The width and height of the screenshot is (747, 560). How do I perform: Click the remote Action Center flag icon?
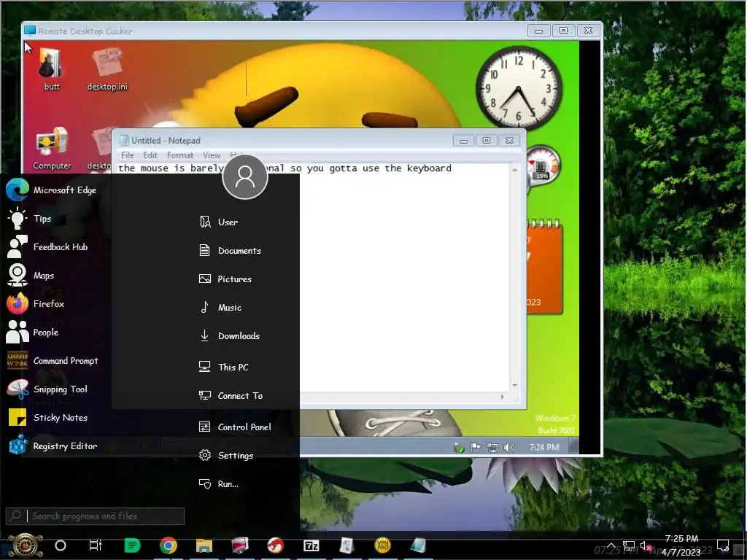(x=476, y=448)
